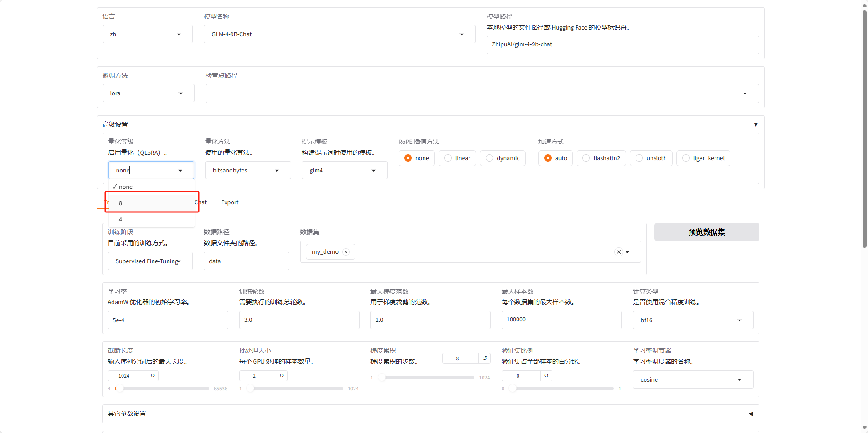Image resolution: width=868 pixels, height=433 pixels.
Task: Collapse the 高级设置 section arrow
Action: coord(755,124)
